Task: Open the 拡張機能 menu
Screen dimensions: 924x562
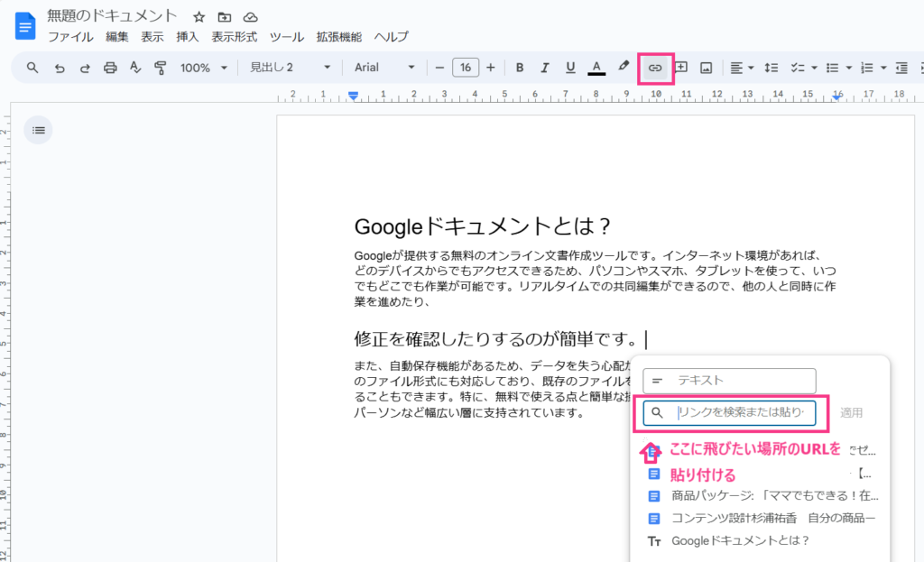Action: (x=338, y=37)
